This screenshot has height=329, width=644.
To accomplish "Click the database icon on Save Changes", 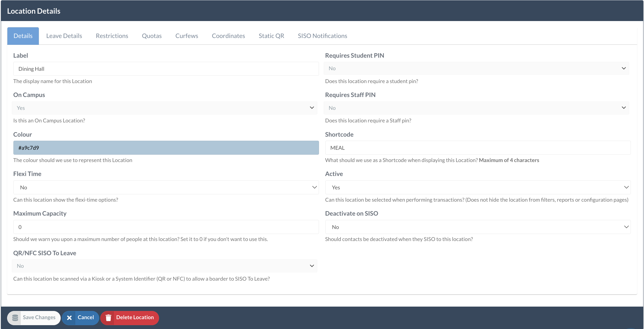I will [15, 318].
